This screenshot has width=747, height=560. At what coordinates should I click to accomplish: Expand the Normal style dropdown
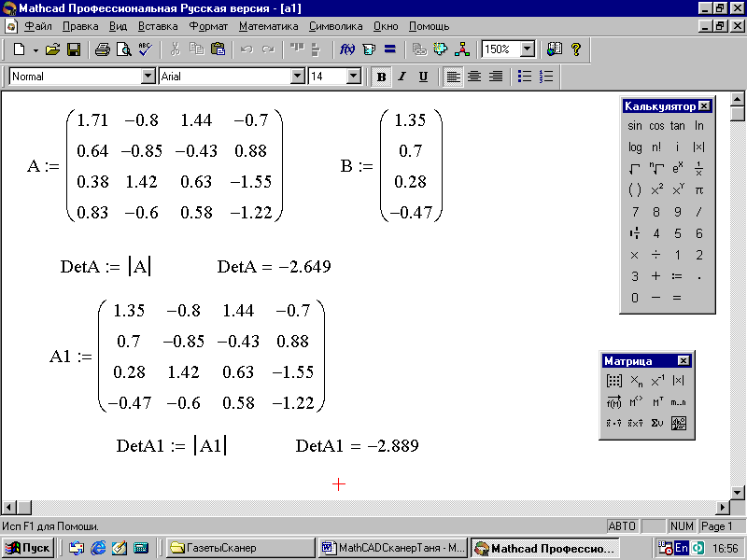click(x=148, y=77)
